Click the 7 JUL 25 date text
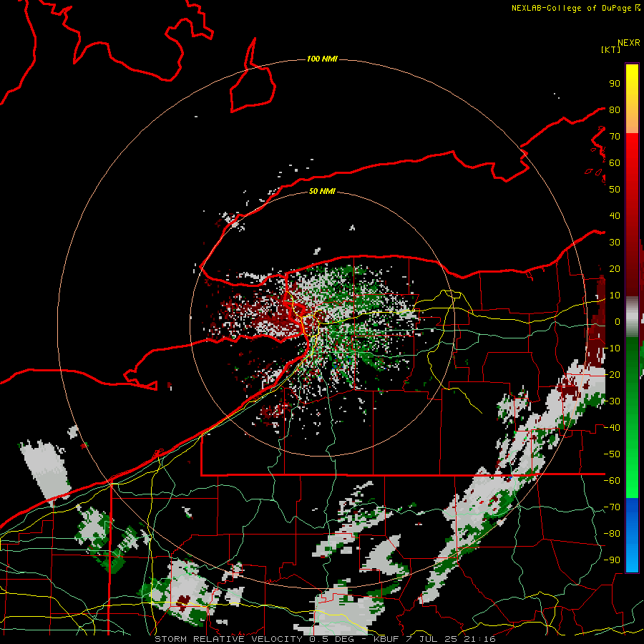 (431, 639)
